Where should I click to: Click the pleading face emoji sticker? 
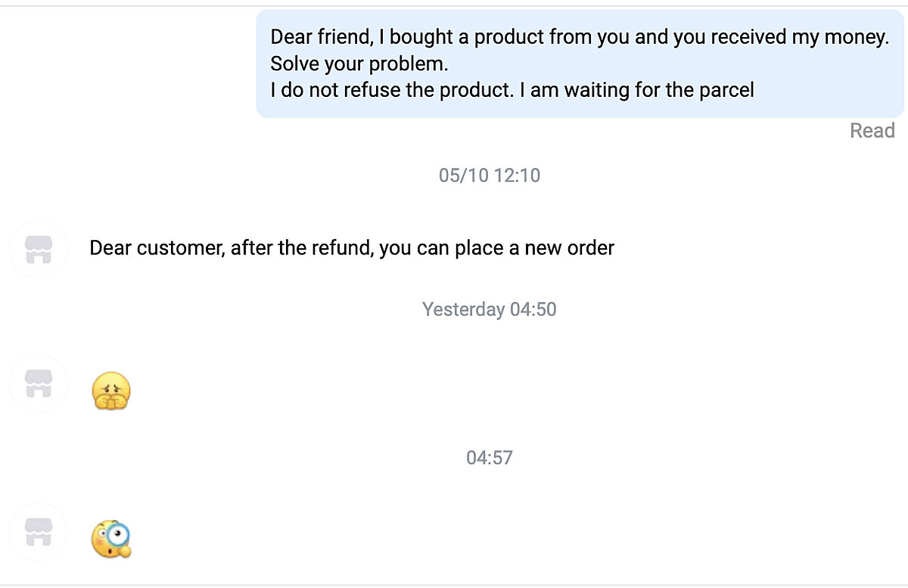pos(111,391)
